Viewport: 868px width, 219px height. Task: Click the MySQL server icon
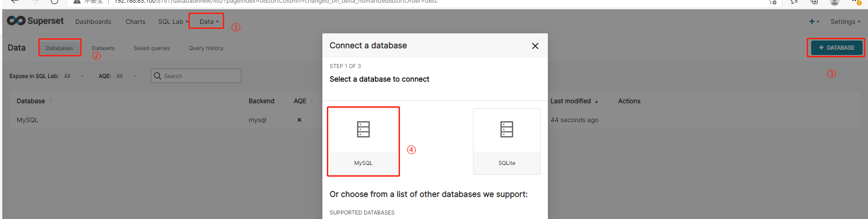pyautogui.click(x=363, y=129)
